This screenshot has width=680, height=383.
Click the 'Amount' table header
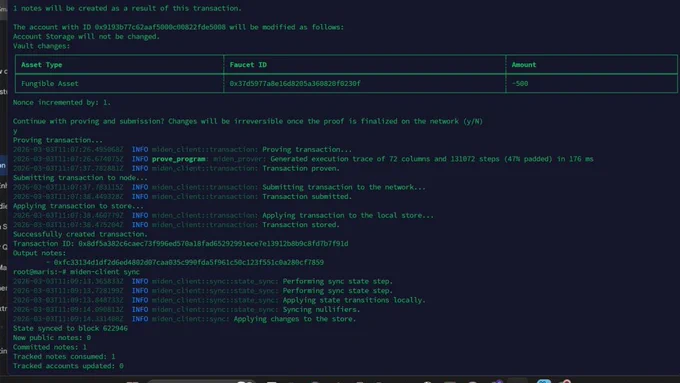524,65
